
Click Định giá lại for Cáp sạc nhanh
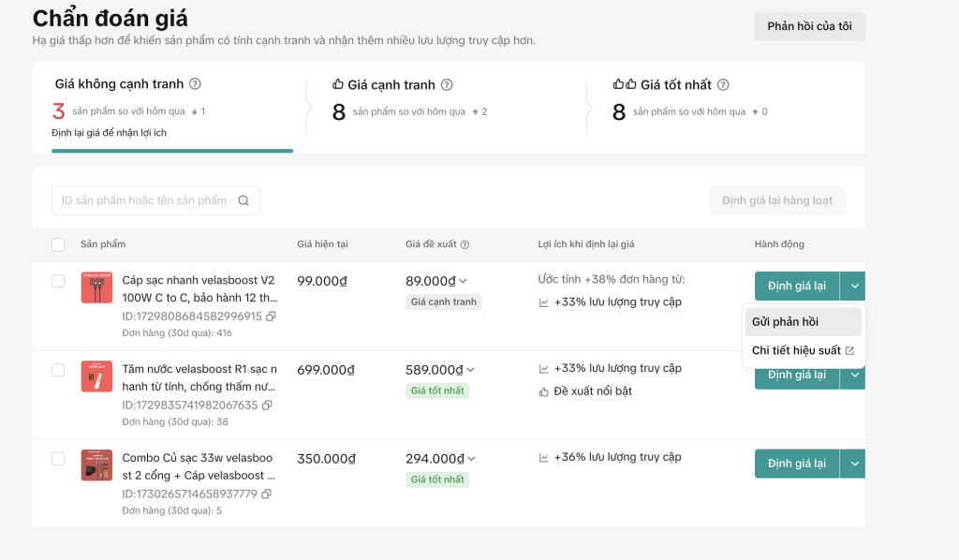(x=796, y=286)
